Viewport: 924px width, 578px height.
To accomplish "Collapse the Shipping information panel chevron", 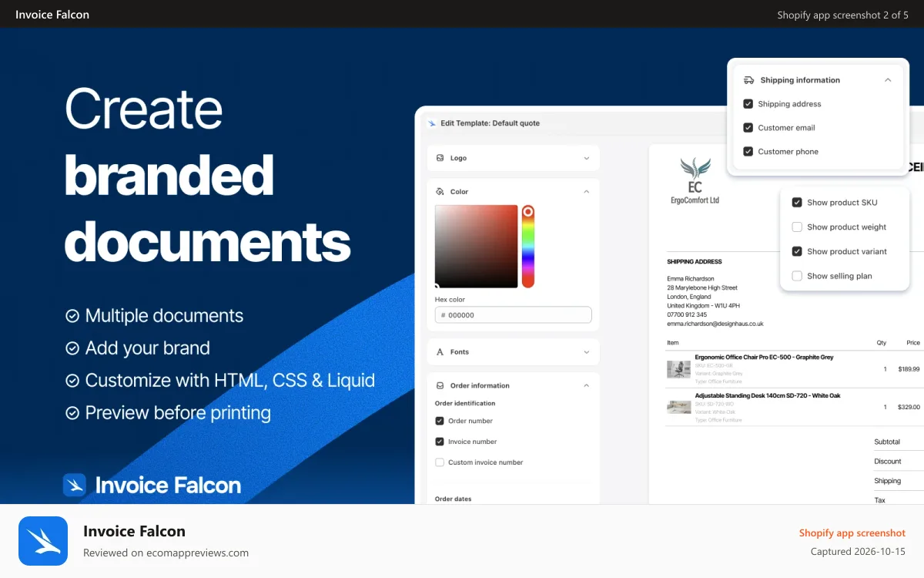I will pos(888,80).
